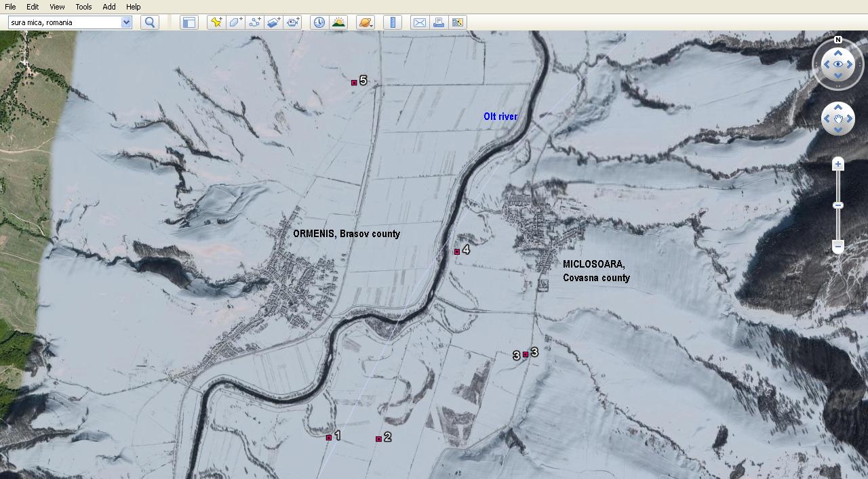Screen dimensions: 868x479
Task: Click the search box containing sura mica
Action: pos(64,22)
